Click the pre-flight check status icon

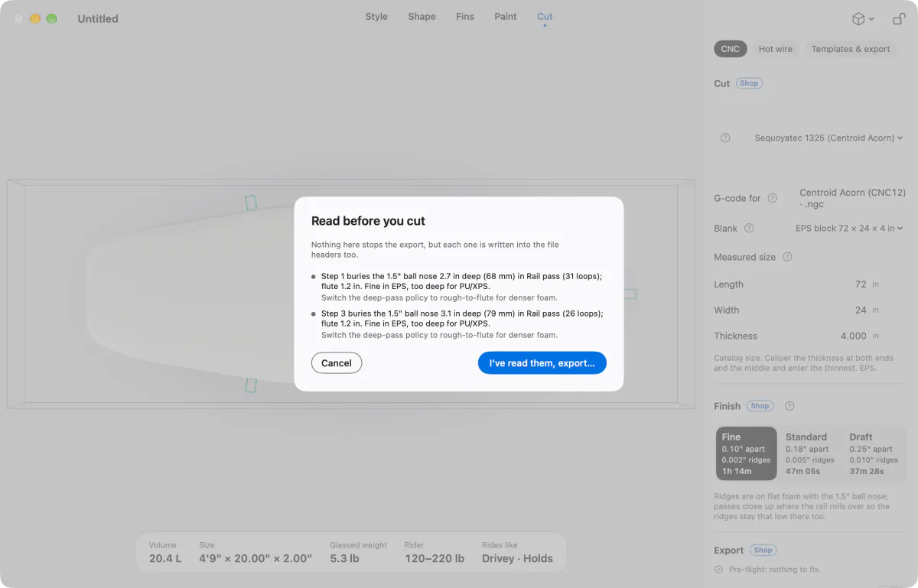(x=718, y=570)
